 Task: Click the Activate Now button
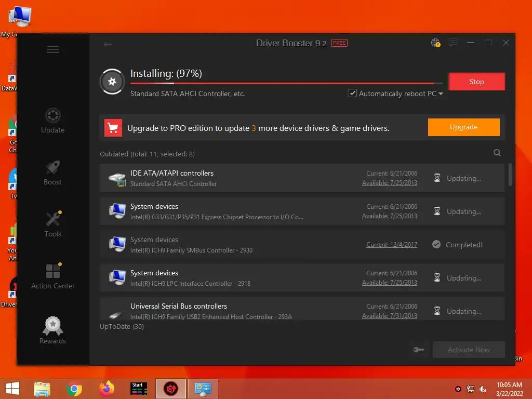pos(469,350)
